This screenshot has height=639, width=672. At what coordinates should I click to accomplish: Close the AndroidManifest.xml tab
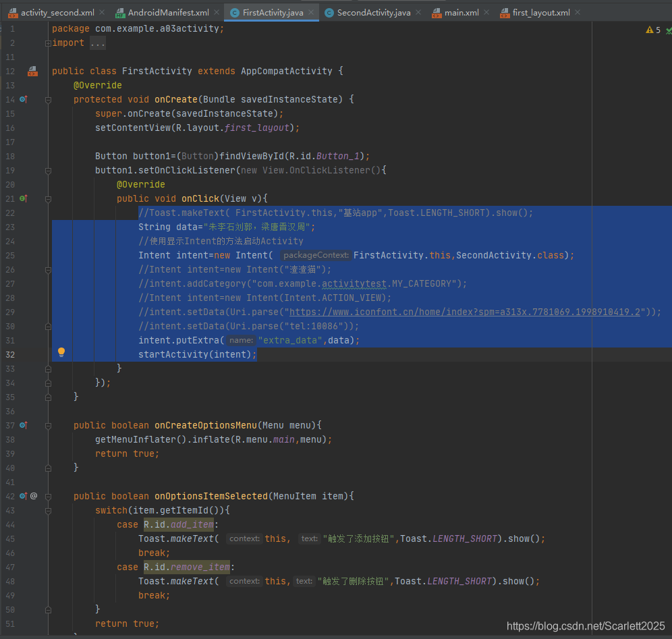coord(217,12)
